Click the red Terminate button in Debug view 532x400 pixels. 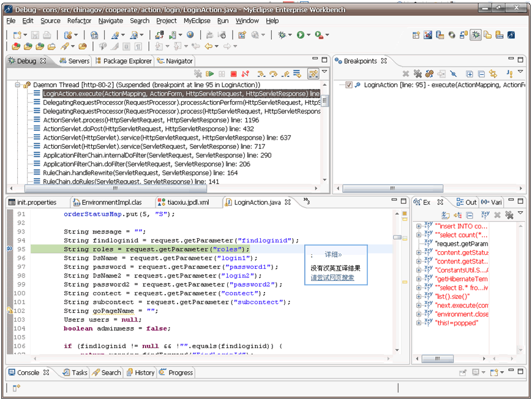coord(233,74)
